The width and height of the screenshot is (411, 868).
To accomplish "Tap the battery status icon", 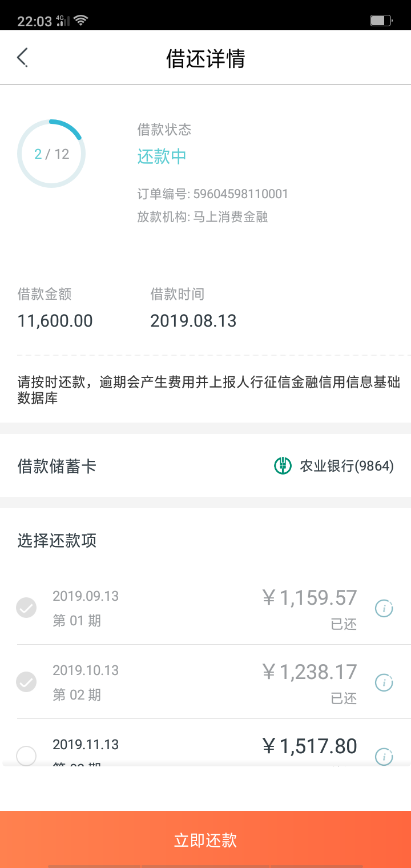I will (x=380, y=21).
